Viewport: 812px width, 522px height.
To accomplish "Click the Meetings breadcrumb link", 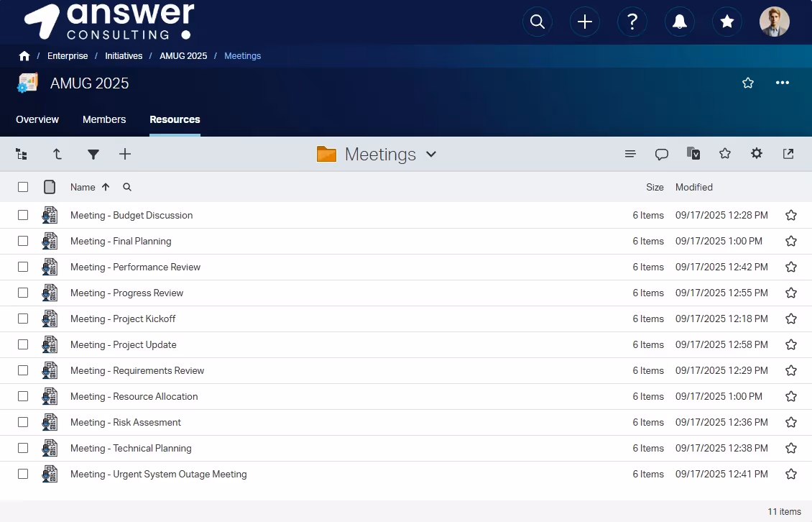I will [x=242, y=56].
